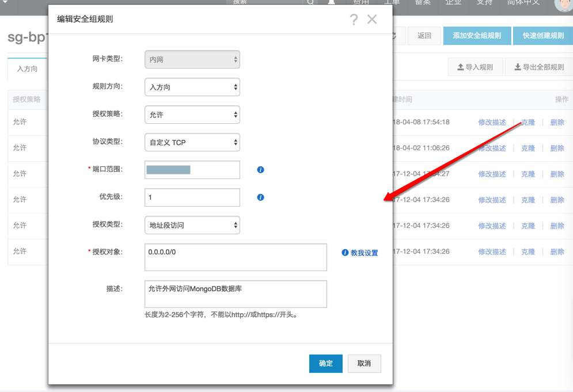Image resolution: width=573 pixels, height=392 pixels.
Task: Click 删除 in the last table row
Action: coord(557,252)
